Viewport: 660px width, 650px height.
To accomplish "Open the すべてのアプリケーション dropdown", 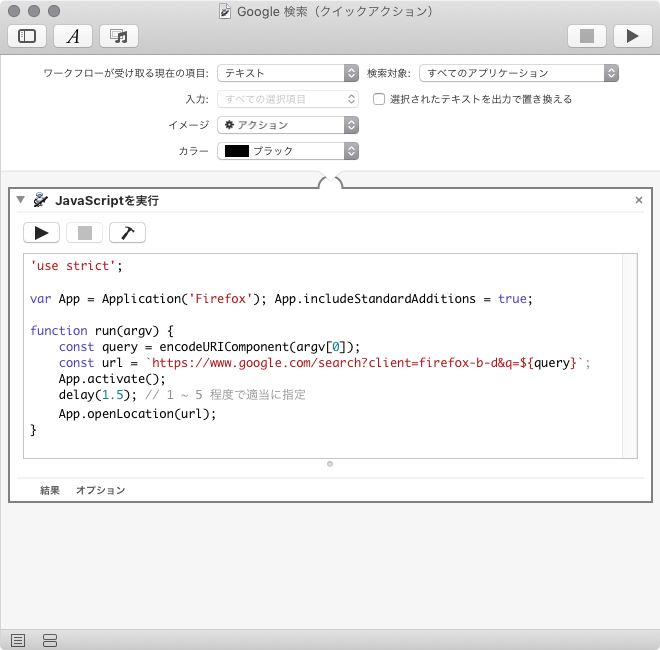I will 518,73.
